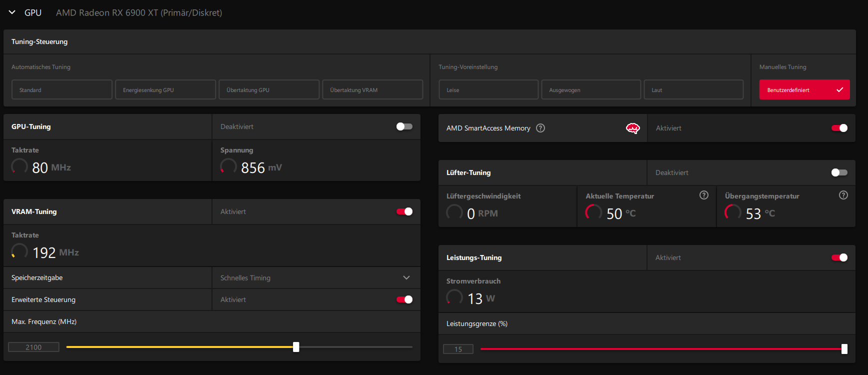Image resolution: width=868 pixels, height=375 pixels.
Task: Click the Spannung 856 mV gauge icon
Action: 228,166
